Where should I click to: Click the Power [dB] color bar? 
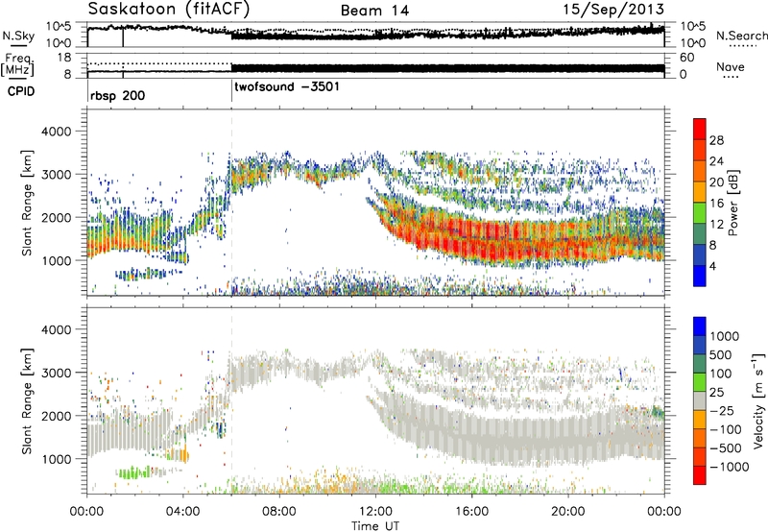700,203
